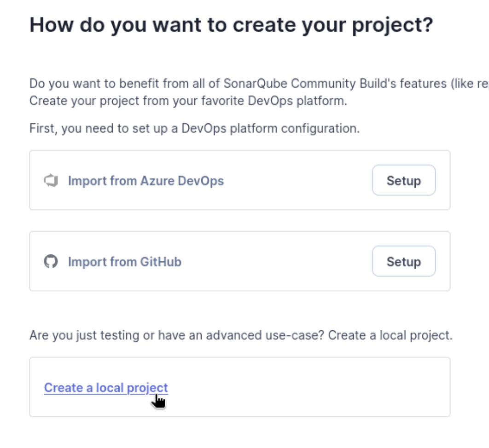This screenshot has height=448, width=489.
Task: Click the word GitHub in the import option
Action: click(161, 262)
